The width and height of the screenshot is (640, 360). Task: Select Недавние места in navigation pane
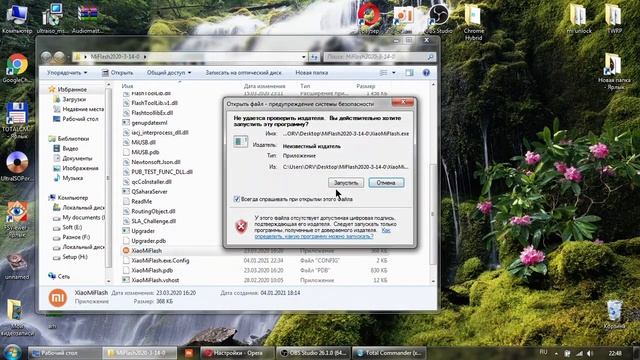[78, 109]
